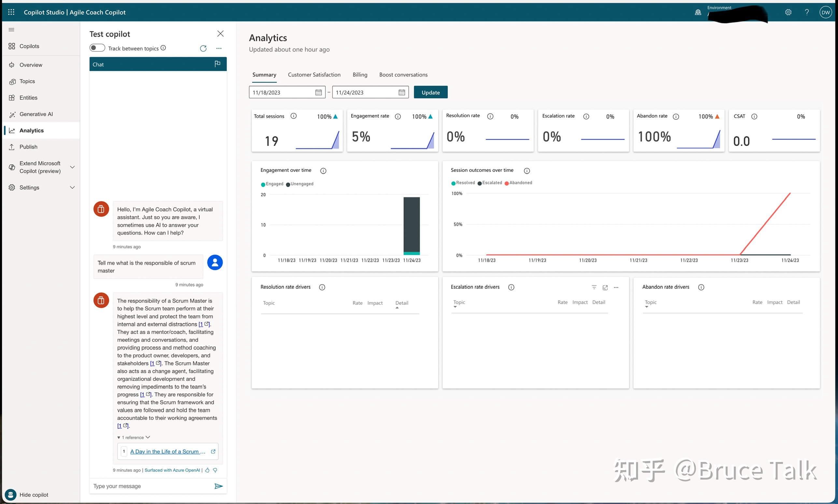
Task: Click the send message arrow icon
Action: [x=219, y=486]
